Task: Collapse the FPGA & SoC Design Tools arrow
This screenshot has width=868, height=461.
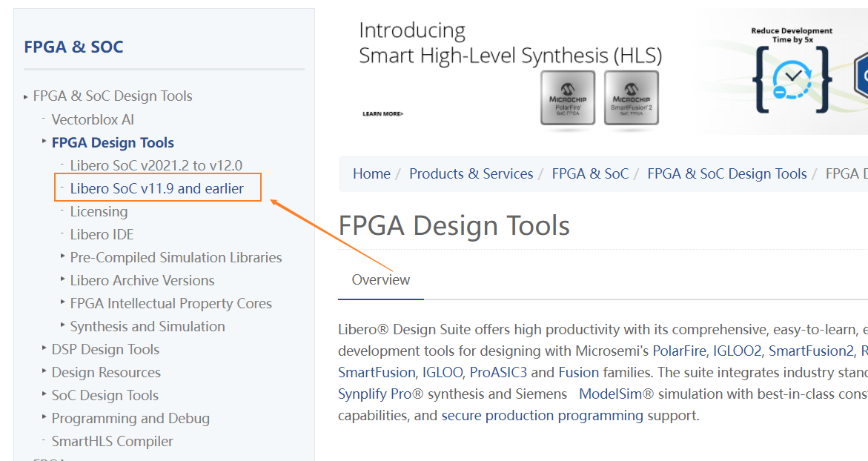Action: [25, 97]
